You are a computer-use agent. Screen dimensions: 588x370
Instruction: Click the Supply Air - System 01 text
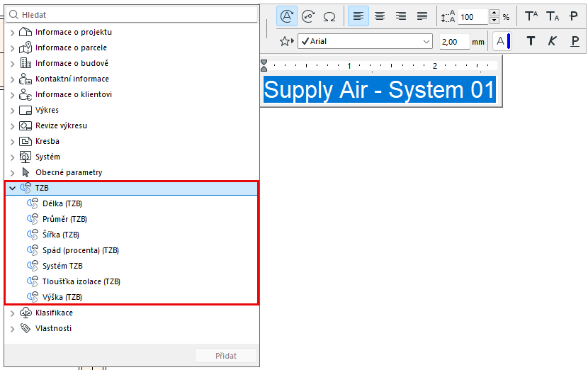(380, 90)
